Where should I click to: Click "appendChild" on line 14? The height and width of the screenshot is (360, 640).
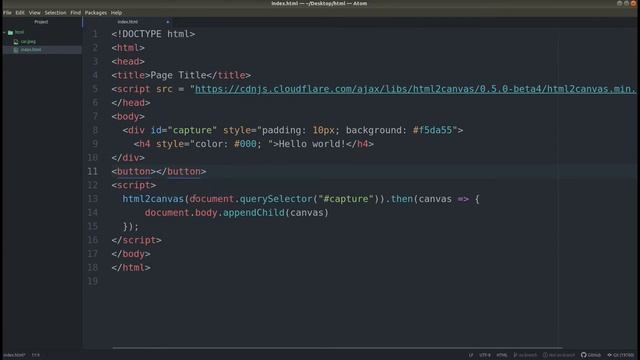coord(253,213)
